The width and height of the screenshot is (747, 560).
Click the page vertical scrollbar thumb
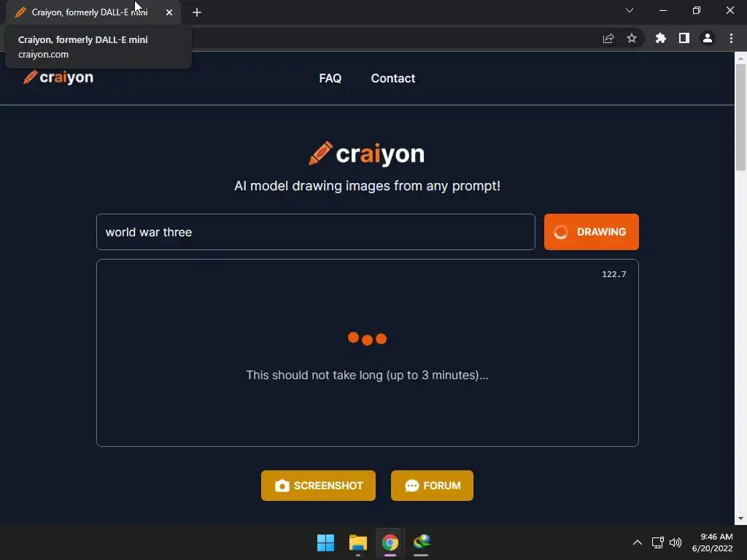pyautogui.click(x=740, y=117)
